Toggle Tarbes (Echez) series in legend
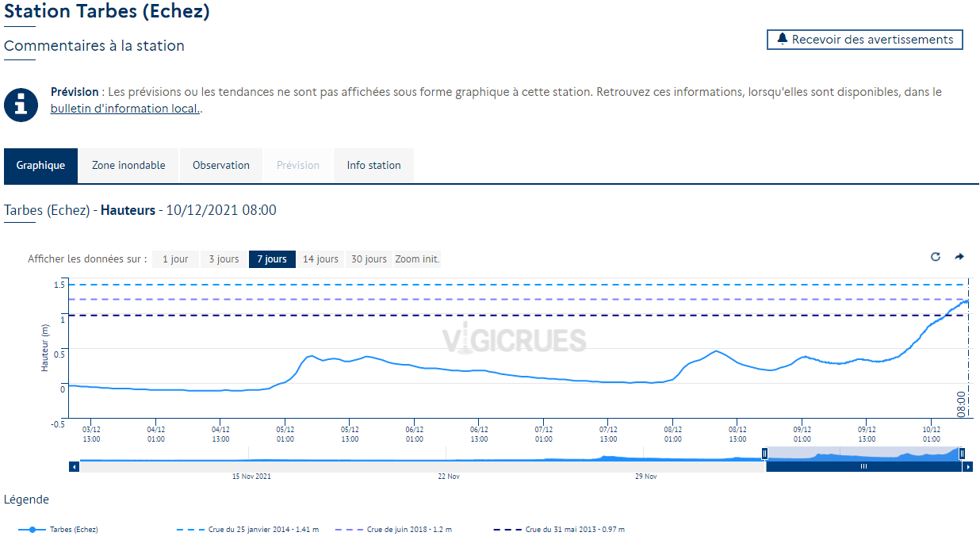The height and width of the screenshot is (540, 980). tap(73, 530)
